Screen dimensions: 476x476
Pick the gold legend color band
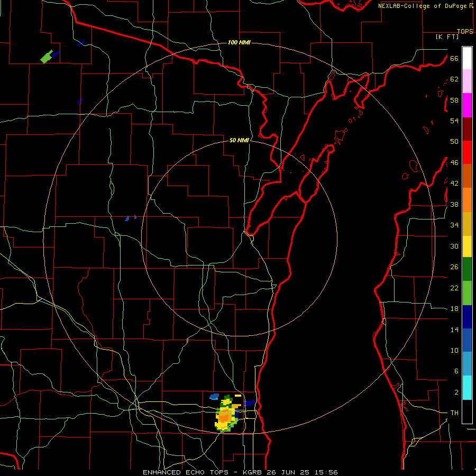(x=467, y=224)
